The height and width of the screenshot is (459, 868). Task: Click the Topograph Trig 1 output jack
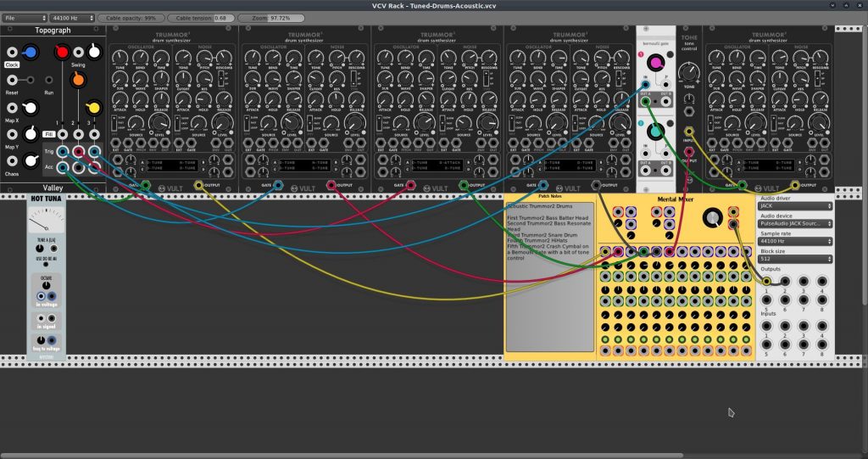click(63, 151)
